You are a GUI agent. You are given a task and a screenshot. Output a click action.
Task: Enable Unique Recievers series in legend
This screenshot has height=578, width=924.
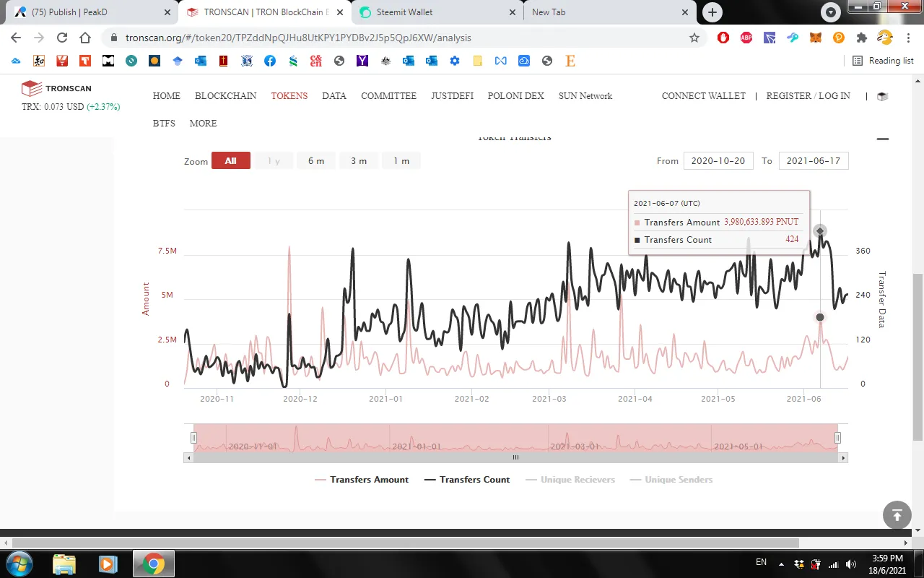[x=570, y=480]
